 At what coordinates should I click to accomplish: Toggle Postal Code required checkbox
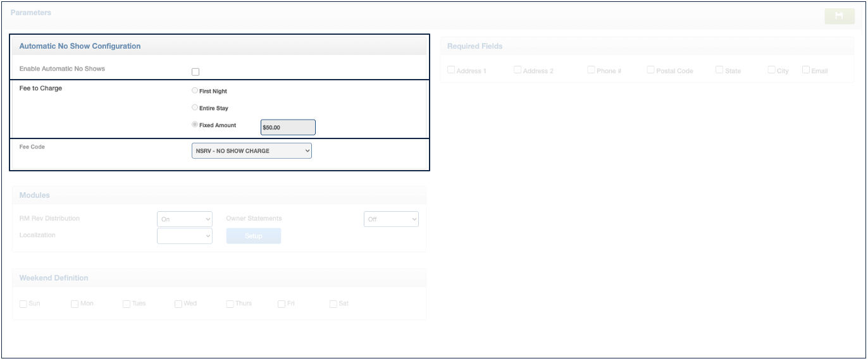650,70
